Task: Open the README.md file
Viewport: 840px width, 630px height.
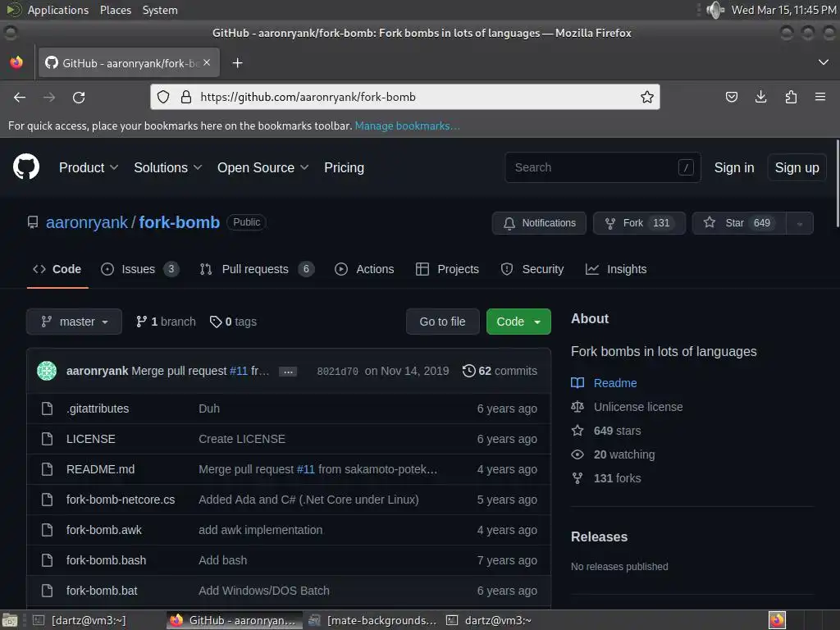Action: click(x=101, y=469)
